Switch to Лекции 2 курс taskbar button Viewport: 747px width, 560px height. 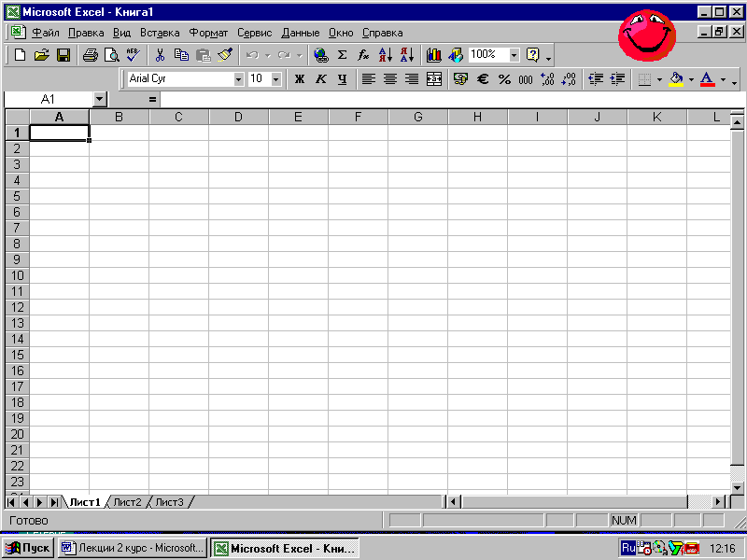(133, 548)
